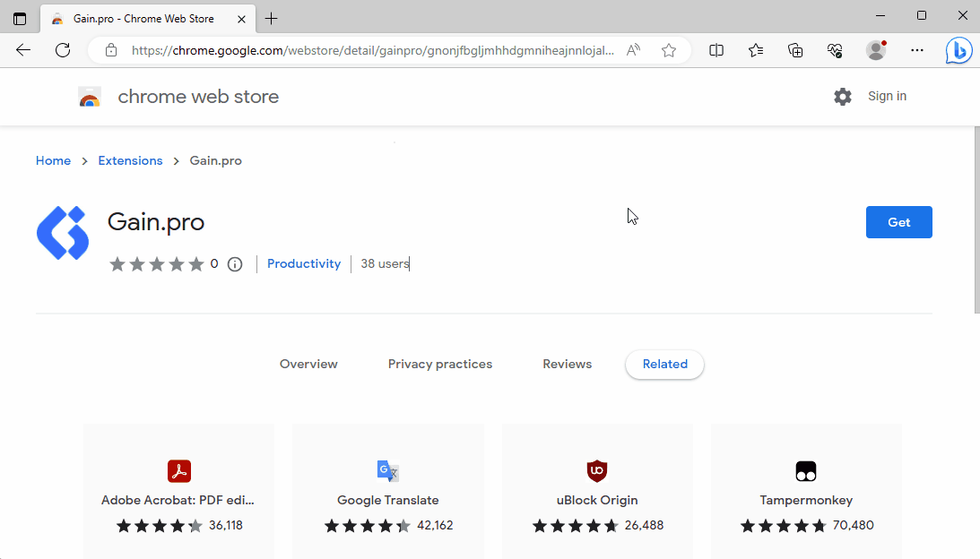Open the split screen icon

pos(716,50)
